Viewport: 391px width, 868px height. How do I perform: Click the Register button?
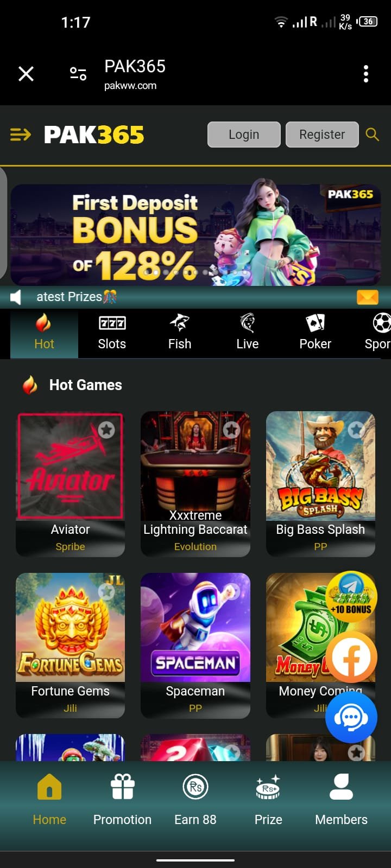tap(322, 135)
